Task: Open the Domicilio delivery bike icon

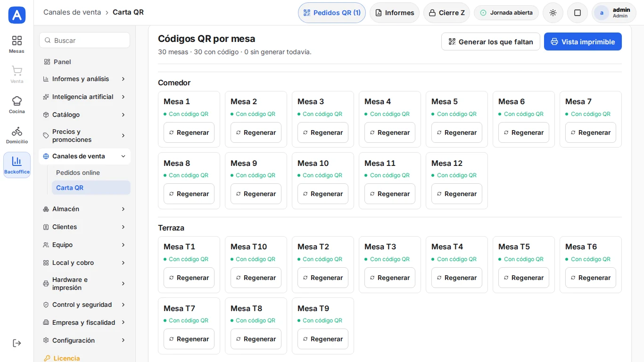Action: 17,135
